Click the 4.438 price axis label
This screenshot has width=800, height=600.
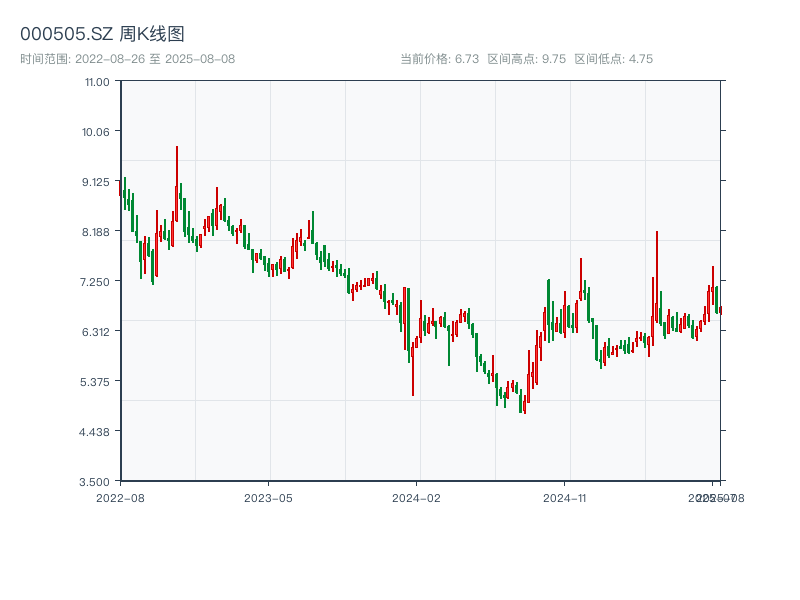click(x=97, y=431)
